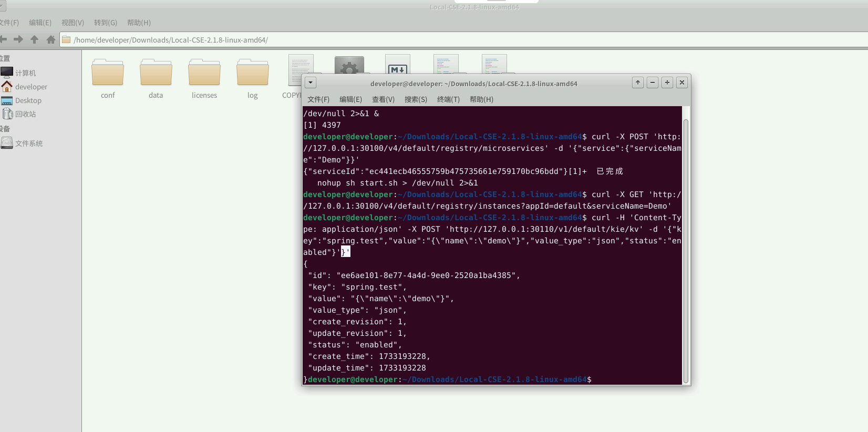
Task: Minimize the terminal window
Action: [x=653, y=83]
